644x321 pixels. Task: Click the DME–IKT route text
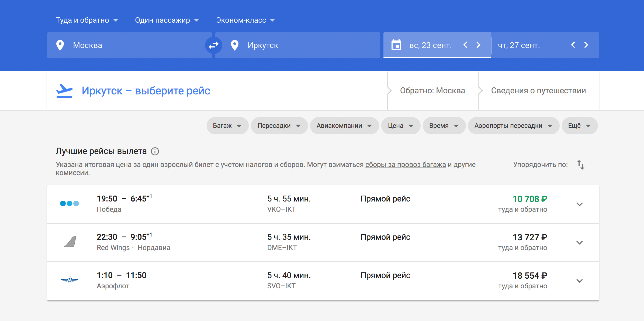pos(282,248)
